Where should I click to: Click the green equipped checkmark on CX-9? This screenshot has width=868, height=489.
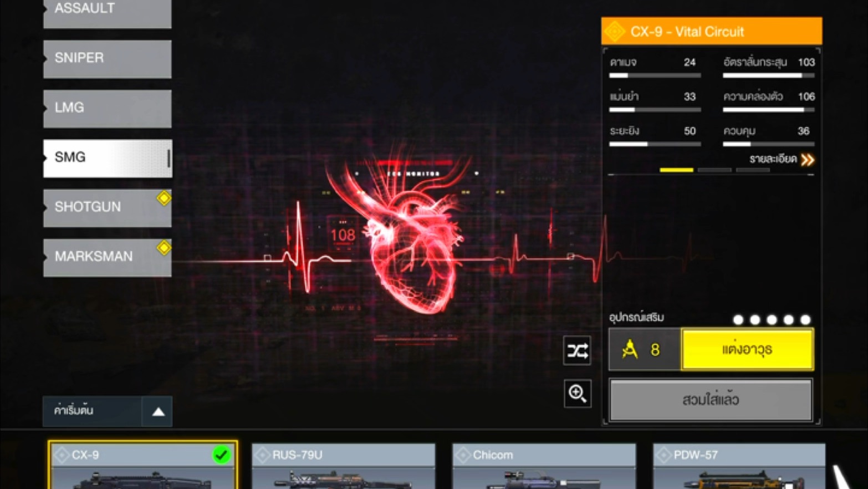[x=222, y=455]
